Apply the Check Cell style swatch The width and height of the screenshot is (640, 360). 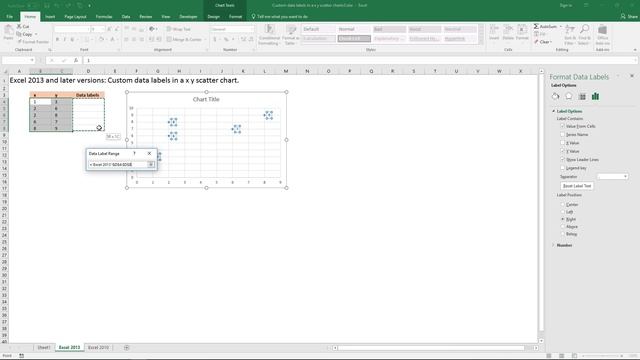(x=354, y=39)
